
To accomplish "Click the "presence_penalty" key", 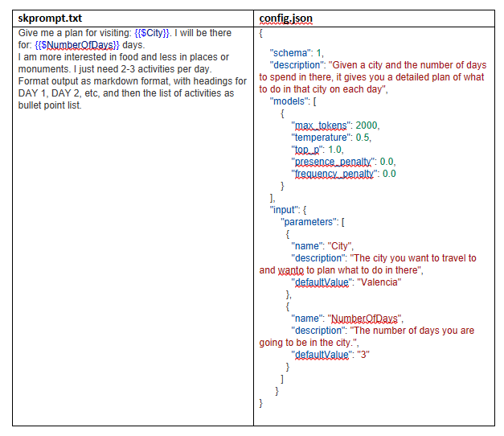I will click(x=334, y=162).
